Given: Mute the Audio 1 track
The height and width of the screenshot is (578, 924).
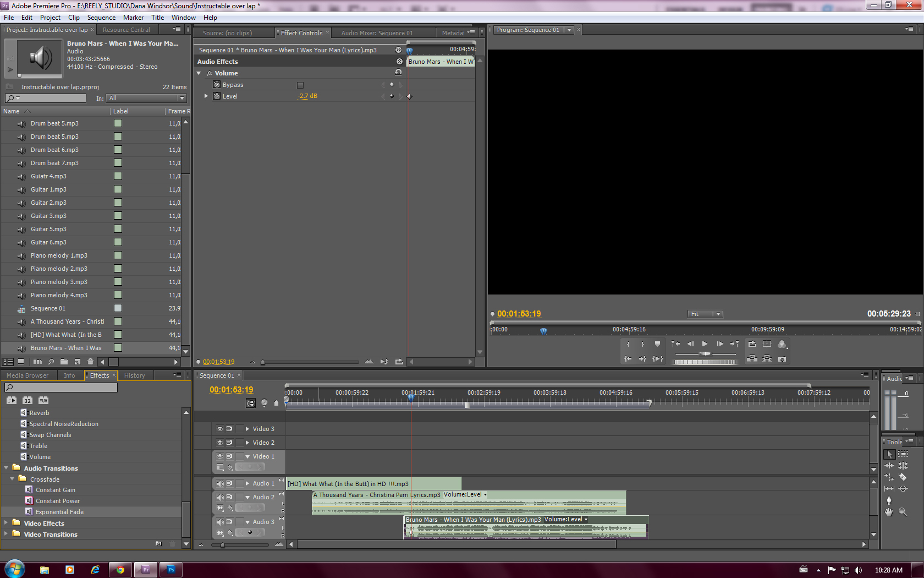Looking at the screenshot, I should [219, 483].
